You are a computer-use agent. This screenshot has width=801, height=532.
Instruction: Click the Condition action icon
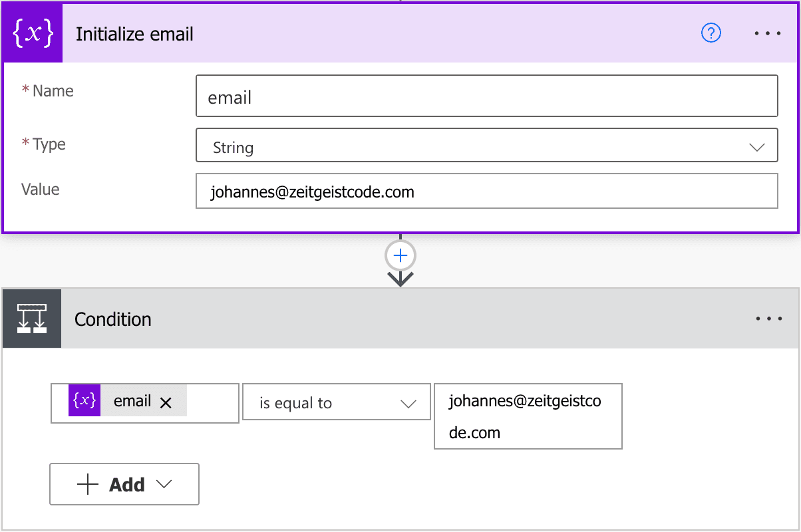pyautogui.click(x=31, y=319)
